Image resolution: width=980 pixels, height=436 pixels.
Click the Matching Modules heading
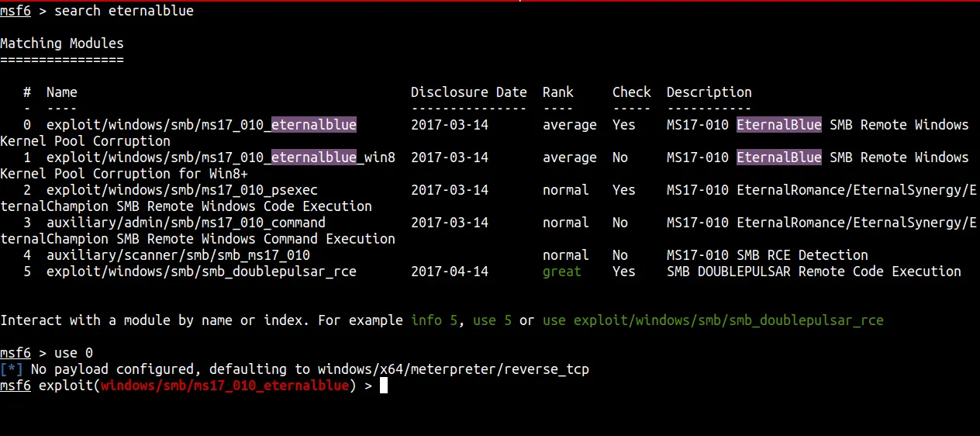[62, 43]
